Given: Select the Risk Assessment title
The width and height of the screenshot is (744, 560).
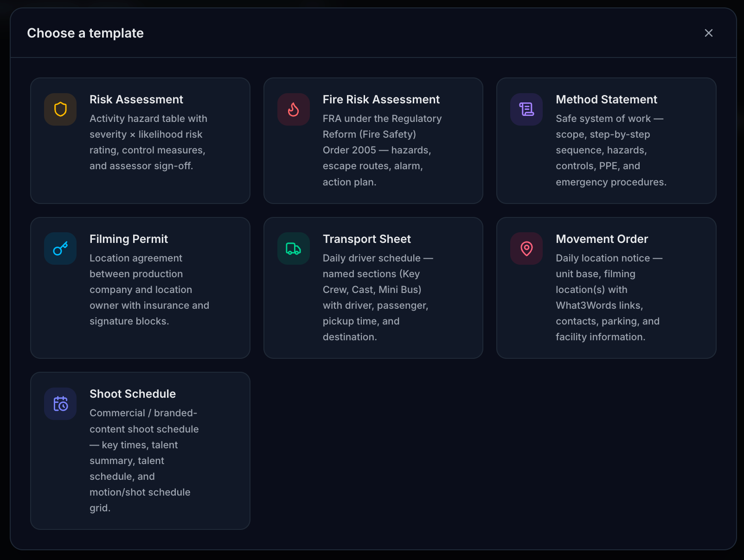Looking at the screenshot, I should click(x=136, y=100).
